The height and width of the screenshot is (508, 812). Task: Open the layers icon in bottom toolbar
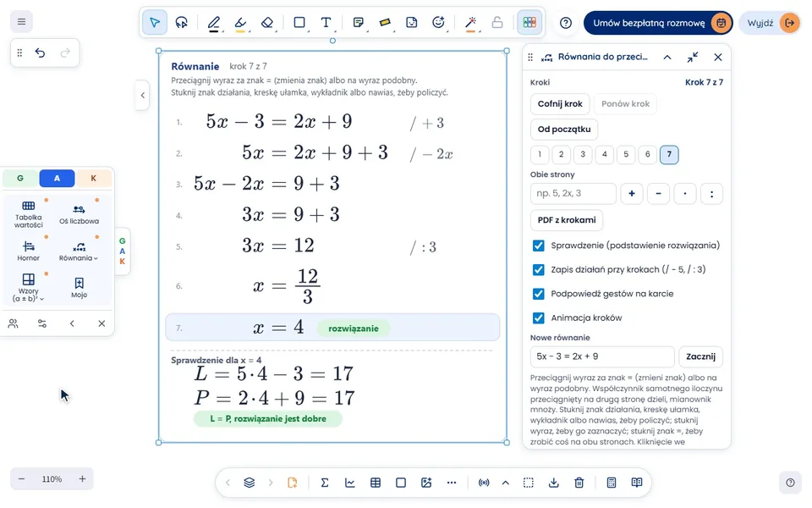[249, 483]
